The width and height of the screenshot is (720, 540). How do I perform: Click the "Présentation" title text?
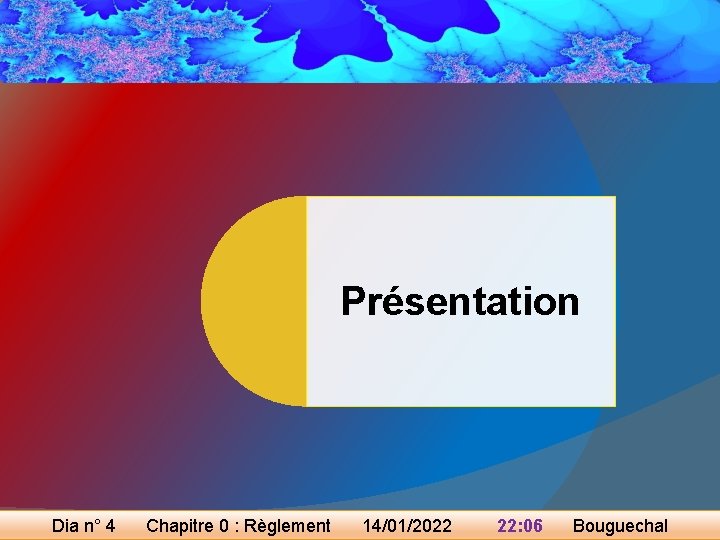pyautogui.click(x=460, y=302)
